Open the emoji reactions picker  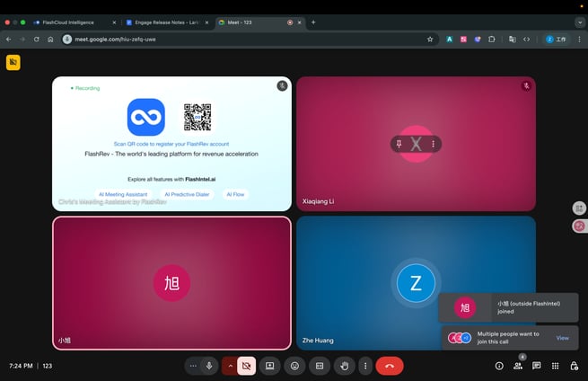[x=294, y=366]
